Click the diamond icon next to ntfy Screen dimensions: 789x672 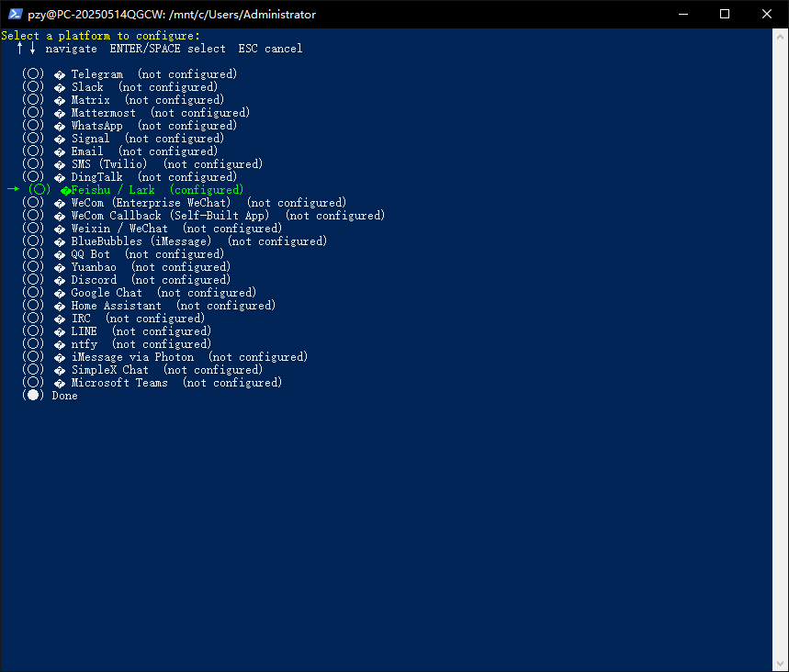60,345
